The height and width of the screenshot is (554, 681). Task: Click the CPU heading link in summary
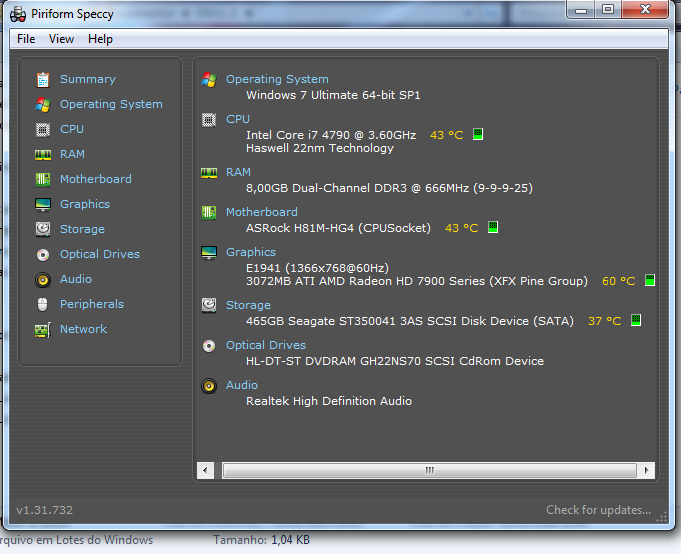tap(238, 119)
